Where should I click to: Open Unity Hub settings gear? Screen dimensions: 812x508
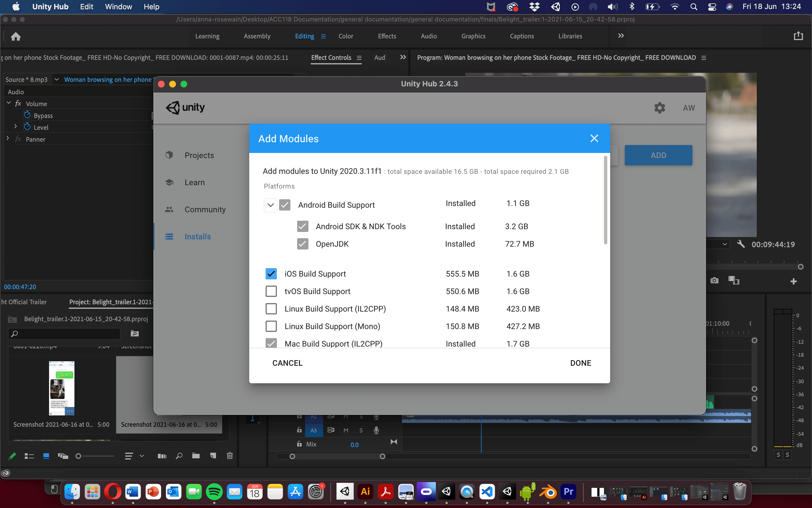[659, 108]
